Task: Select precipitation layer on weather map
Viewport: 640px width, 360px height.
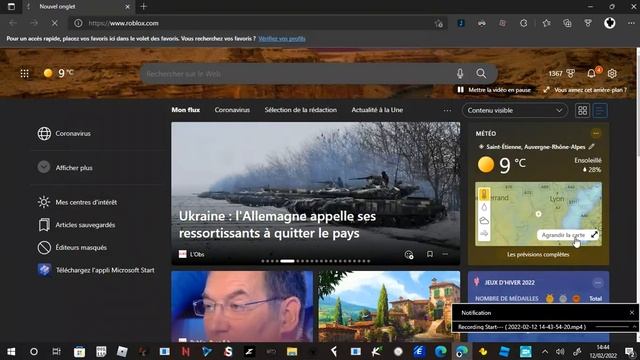Action: click(x=484, y=207)
